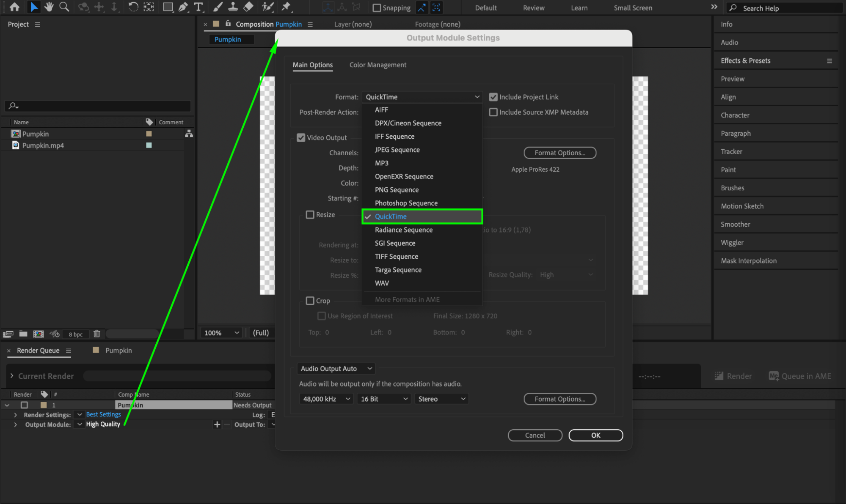Click the trash delete icon in Project panel
The image size is (846, 504).
[96, 334]
